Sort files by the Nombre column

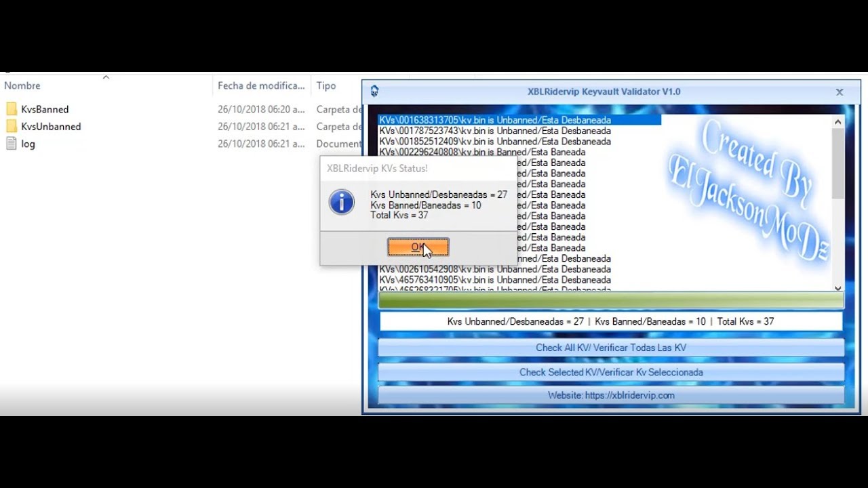click(x=22, y=86)
